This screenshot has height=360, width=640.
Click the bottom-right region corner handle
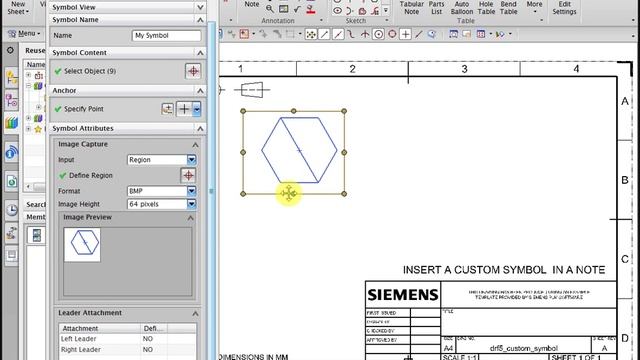coord(344,194)
